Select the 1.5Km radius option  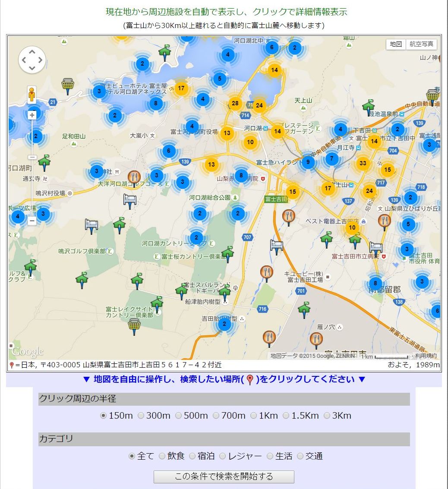point(286,416)
